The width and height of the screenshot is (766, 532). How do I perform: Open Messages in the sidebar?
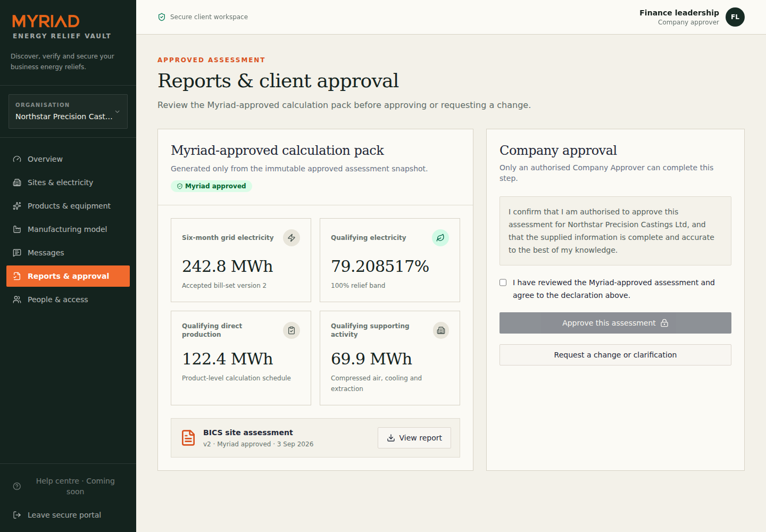(68, 253)
